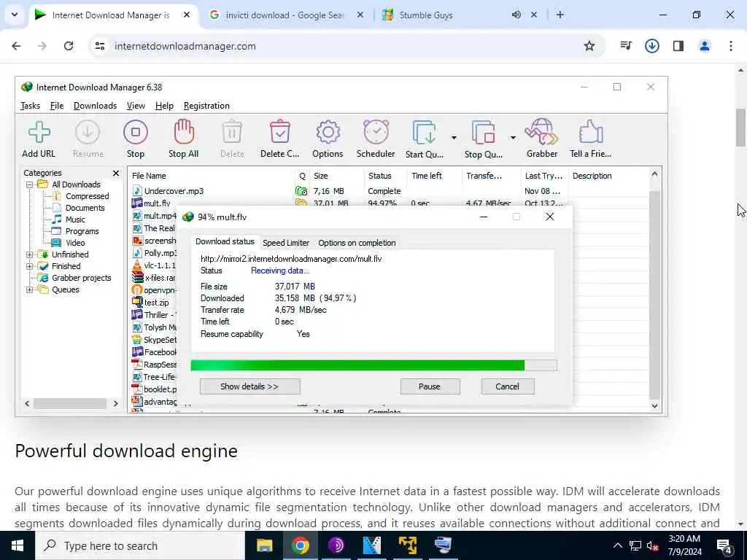747x560 pixels.
Task: Click the Resume toolbar icon
Action: 88,133
